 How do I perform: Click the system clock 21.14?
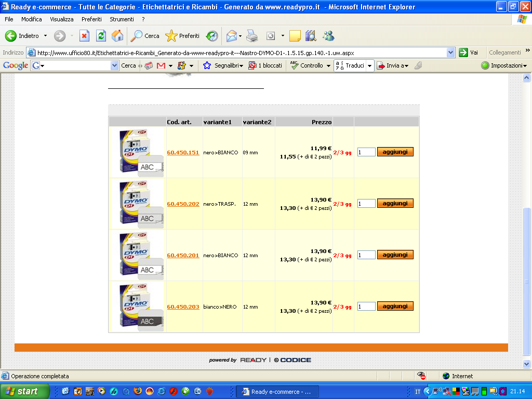click(x=517, y=392)
